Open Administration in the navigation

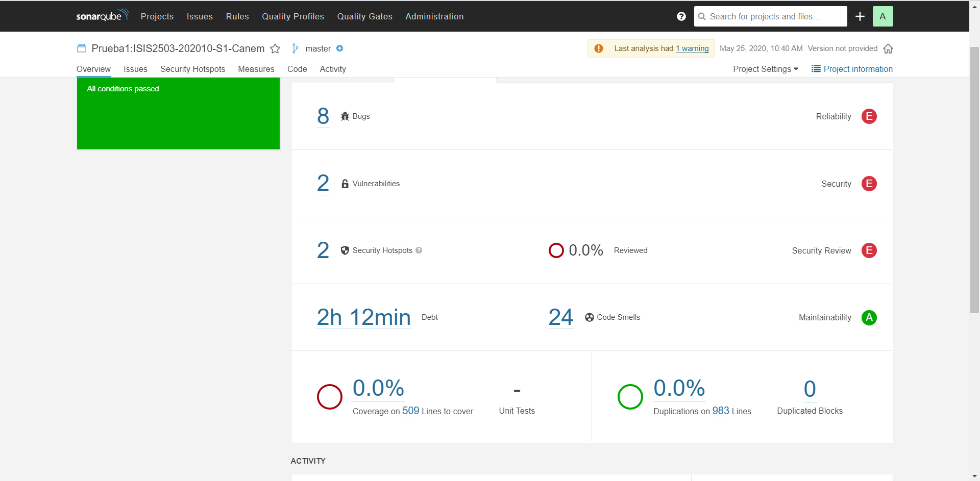click(x=434, y=16)
